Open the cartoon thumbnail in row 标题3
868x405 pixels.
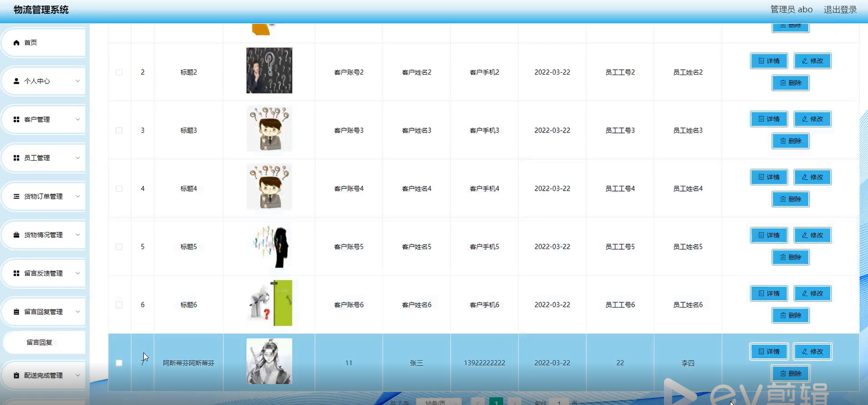click(269, 128)
